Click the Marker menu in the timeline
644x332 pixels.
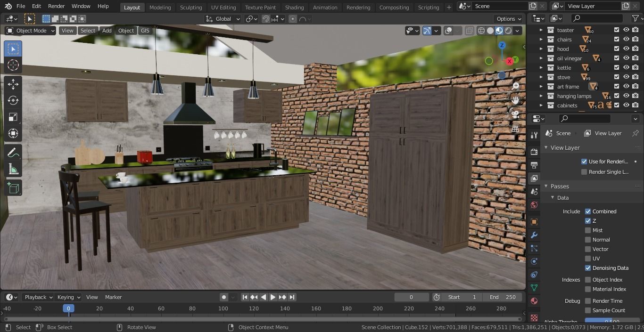click(x=113, y=297)
